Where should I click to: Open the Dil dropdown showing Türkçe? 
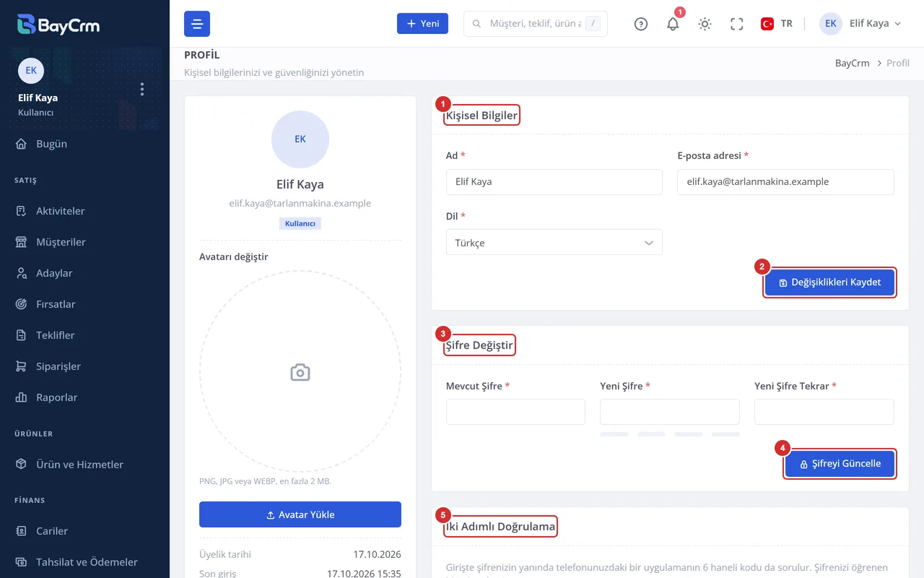[x=554, y=243]
